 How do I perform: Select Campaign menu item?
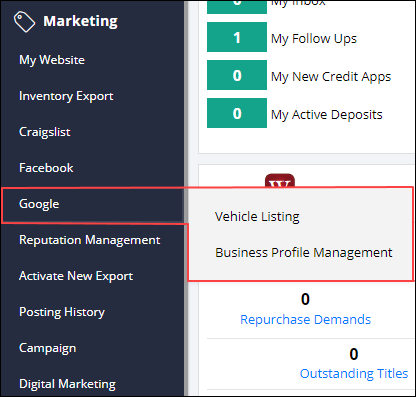click(48, 348)
